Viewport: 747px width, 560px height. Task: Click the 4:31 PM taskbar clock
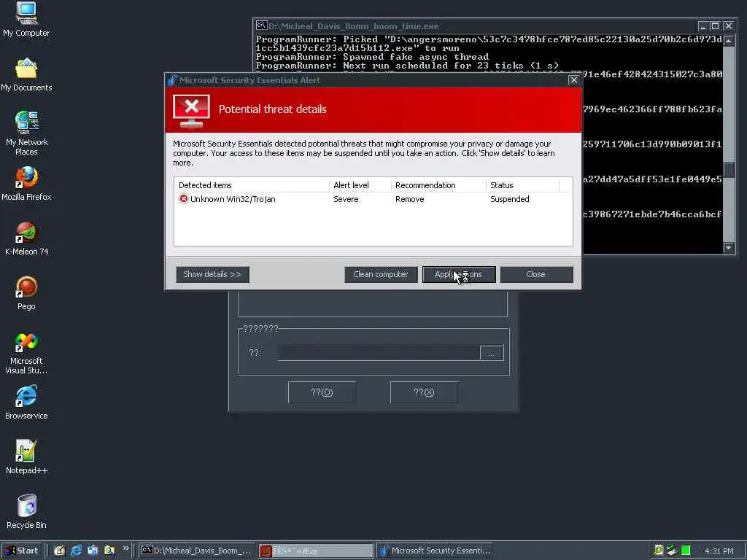[719, 551]
